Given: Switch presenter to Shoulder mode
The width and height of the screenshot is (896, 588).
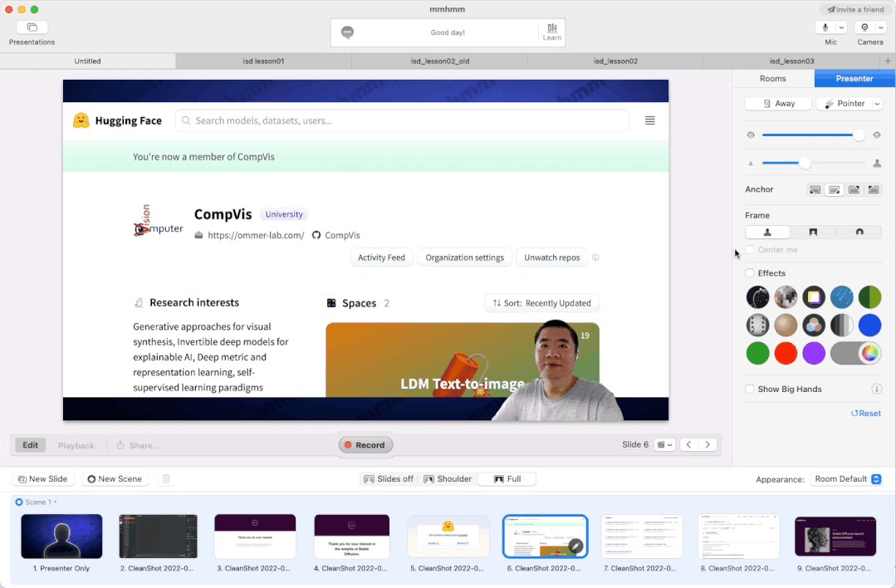Looking at the screenshot, I should click(448, 479).
